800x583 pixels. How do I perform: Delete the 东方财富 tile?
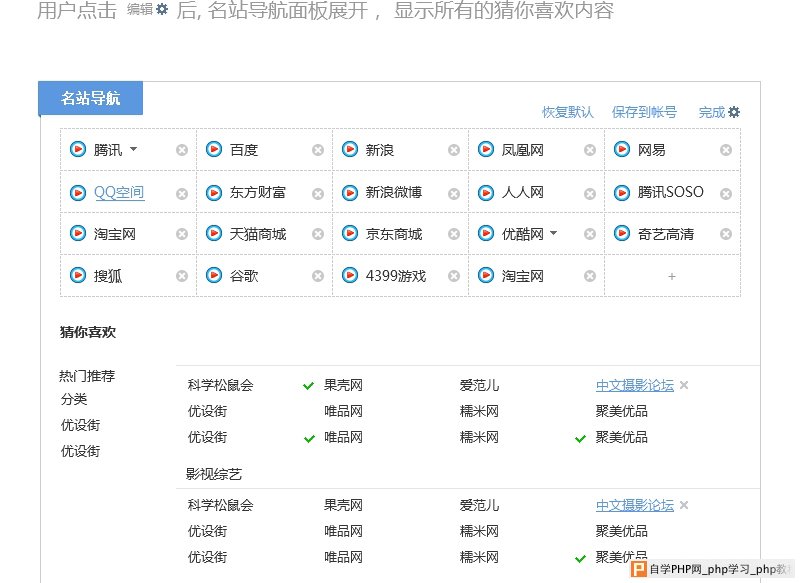pyautogui.click(x=318, y=194)
